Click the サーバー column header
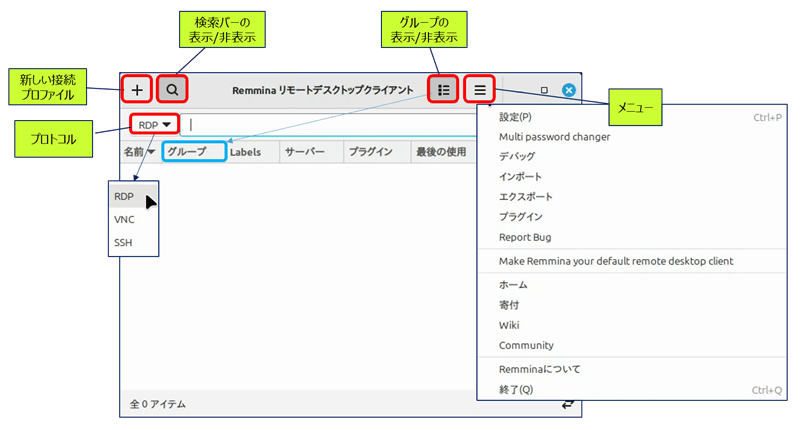This screenshot has height=430, width=800. click(312, 152)
